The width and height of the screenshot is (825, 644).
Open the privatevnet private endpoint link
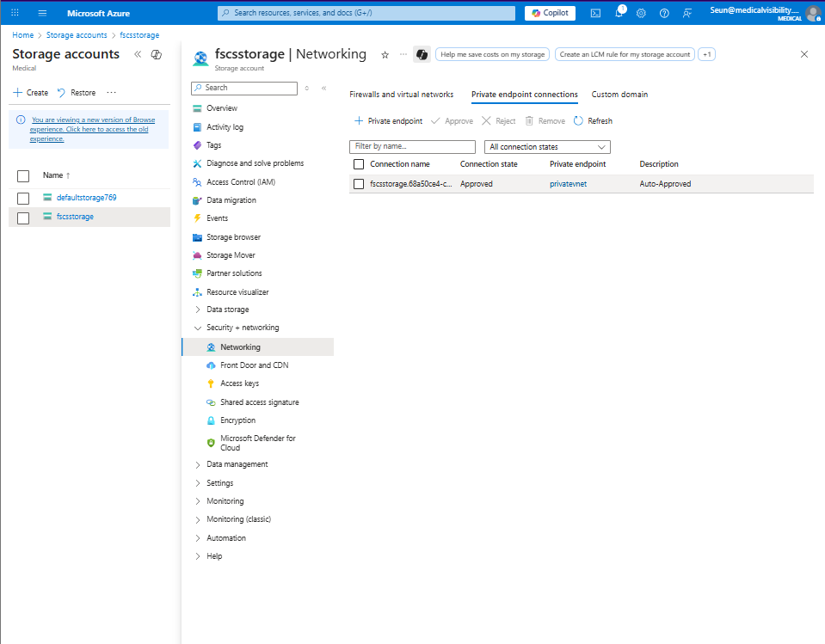(x=569, y=184)
